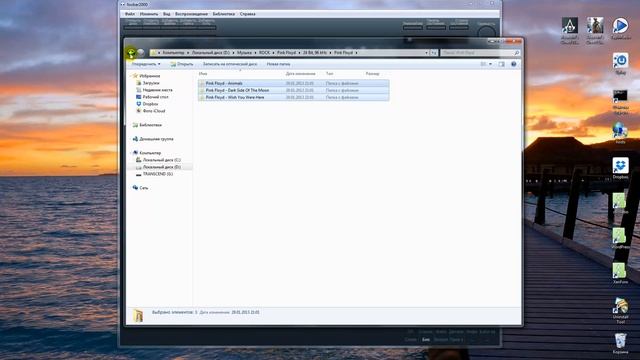
Task: Click the Explorer back navigation arrow
Action: [131, 52]
